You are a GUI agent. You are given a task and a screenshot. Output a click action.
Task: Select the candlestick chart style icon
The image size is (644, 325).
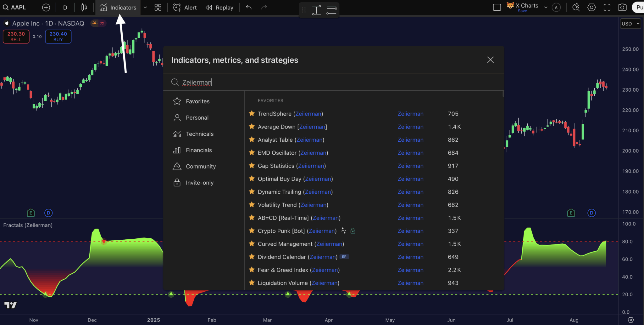click(x=84, y=7)
